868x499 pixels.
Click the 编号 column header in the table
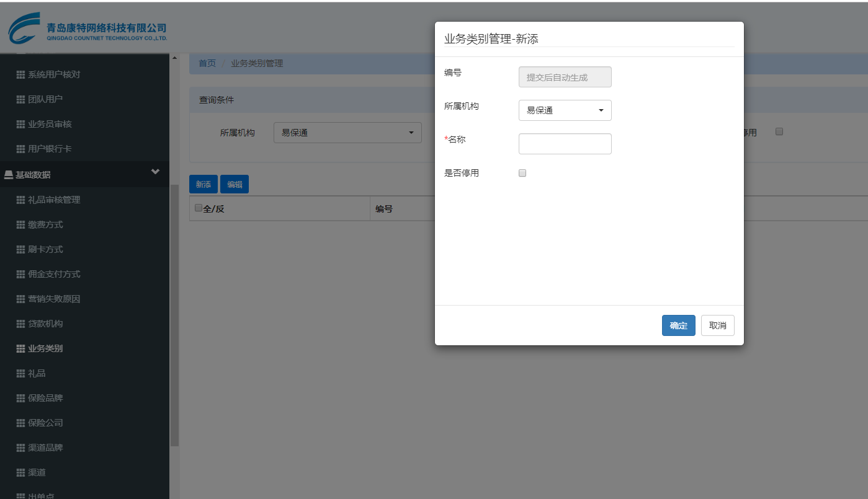click(x=384, y=209)
